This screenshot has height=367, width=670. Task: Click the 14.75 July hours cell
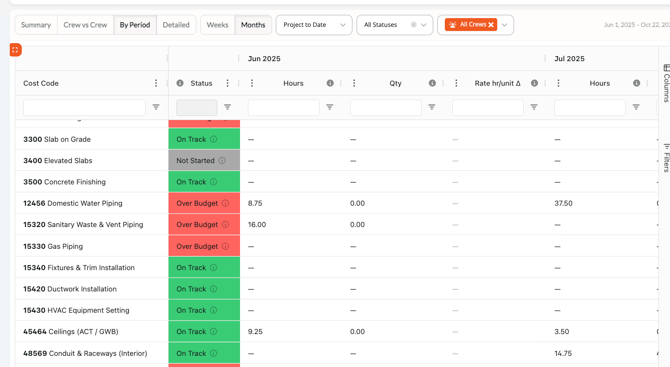563,353
